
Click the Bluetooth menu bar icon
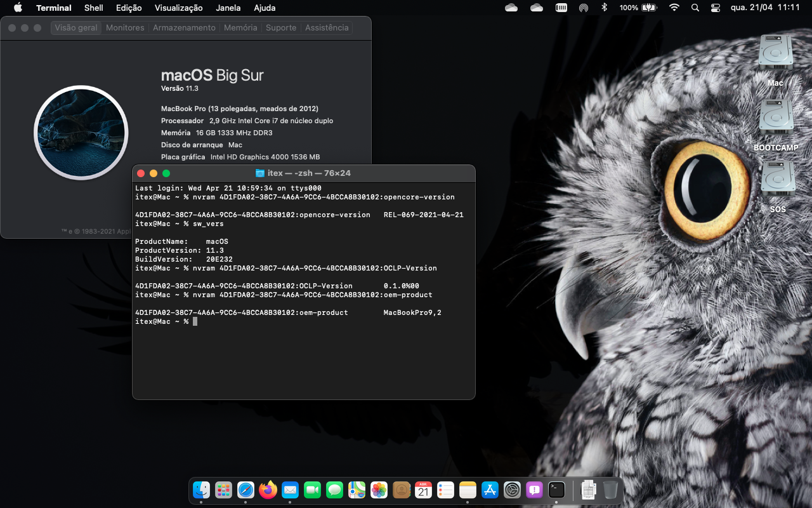point(604,8)
